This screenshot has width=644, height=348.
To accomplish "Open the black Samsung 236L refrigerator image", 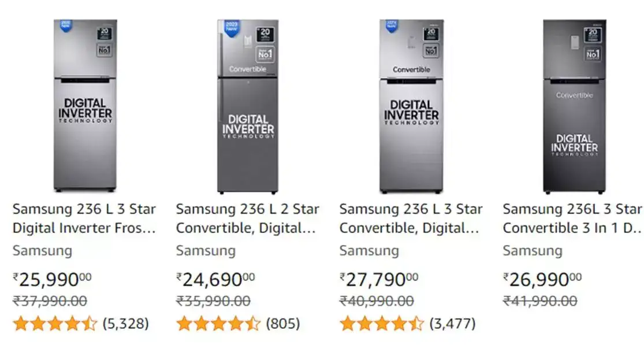I will 574,106.
